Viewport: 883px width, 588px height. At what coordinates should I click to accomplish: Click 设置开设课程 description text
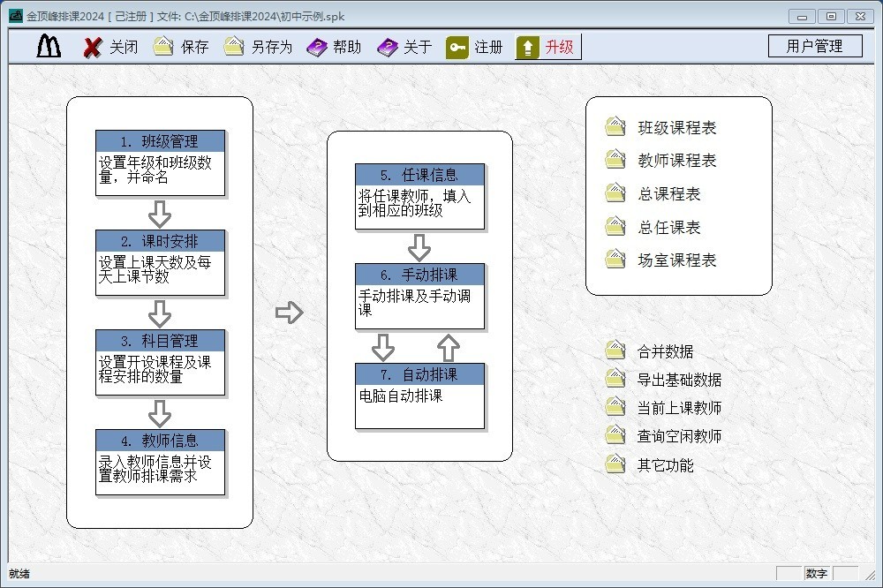(155, 369)
